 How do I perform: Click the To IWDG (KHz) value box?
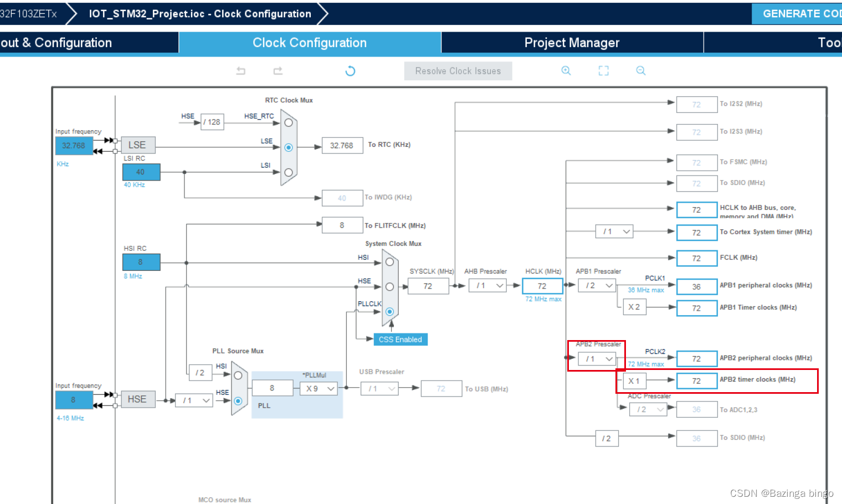pyautogui.click(x=342, y=198)
